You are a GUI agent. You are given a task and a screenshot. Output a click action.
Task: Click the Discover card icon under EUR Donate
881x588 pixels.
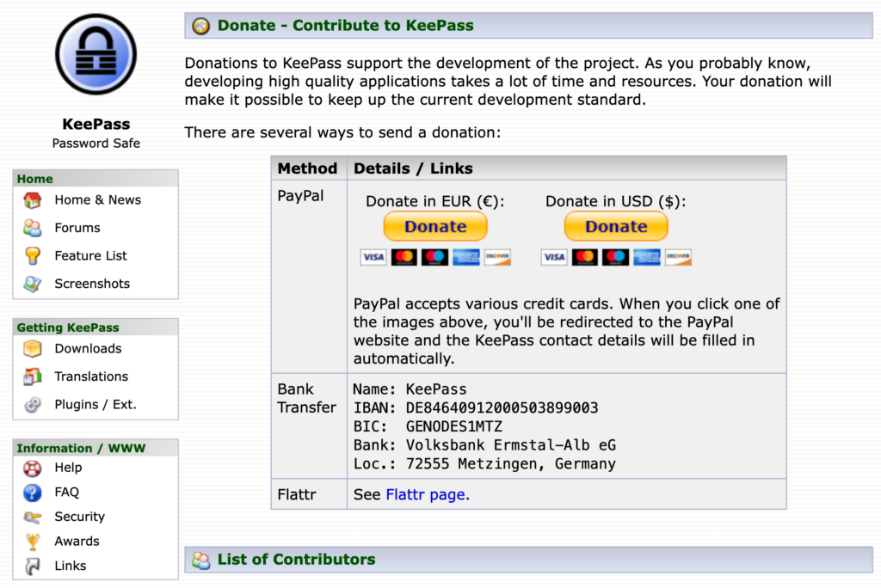tap(497, 257)
